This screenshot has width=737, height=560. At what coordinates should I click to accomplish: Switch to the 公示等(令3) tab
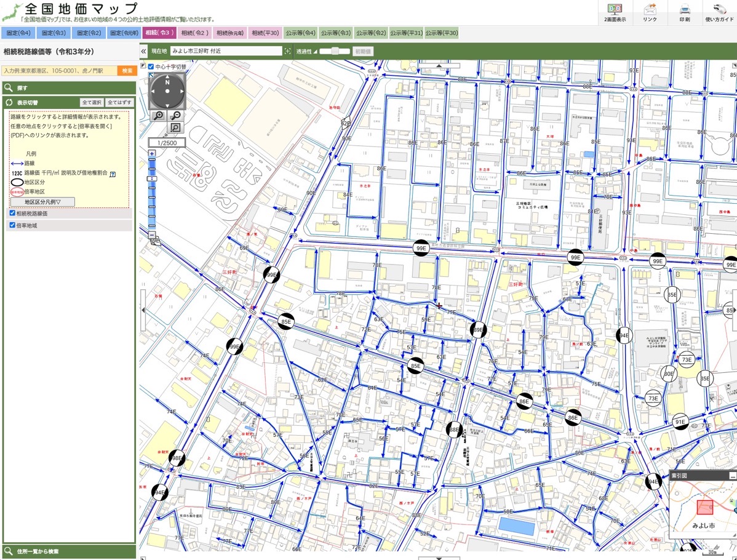(x=336, y=33)
